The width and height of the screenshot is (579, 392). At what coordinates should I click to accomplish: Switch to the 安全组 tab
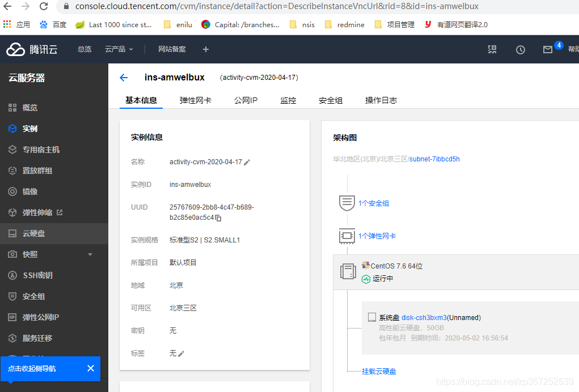pos(331,100)
